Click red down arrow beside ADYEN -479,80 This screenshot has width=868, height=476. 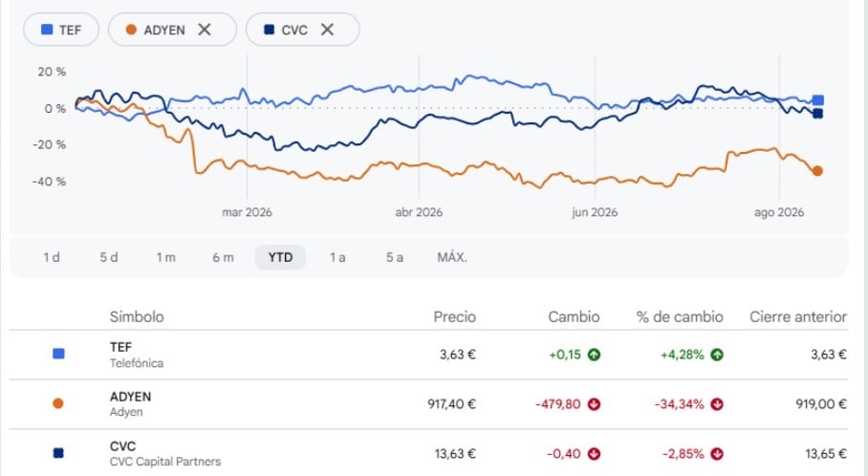[x=594, y=404]
